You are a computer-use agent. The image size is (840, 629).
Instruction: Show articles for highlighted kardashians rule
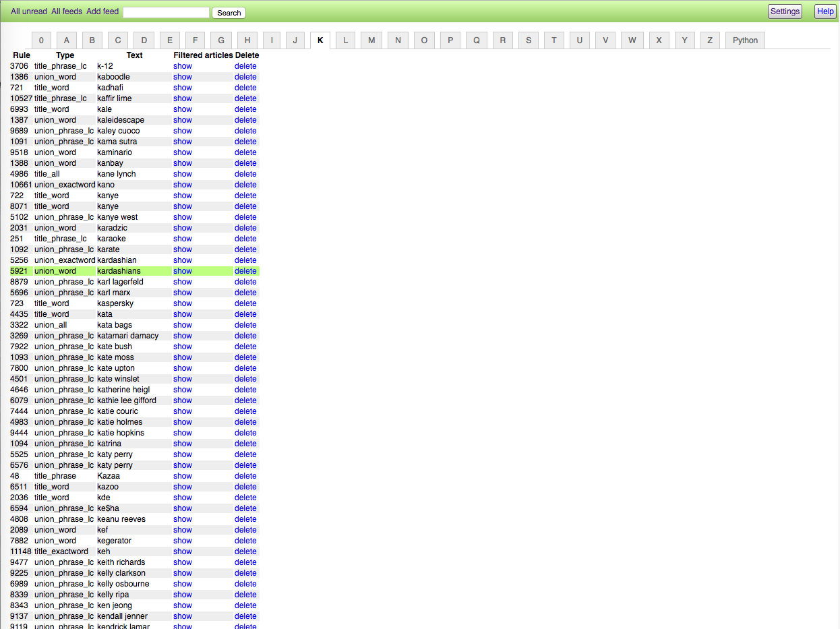tap(183, 271)
